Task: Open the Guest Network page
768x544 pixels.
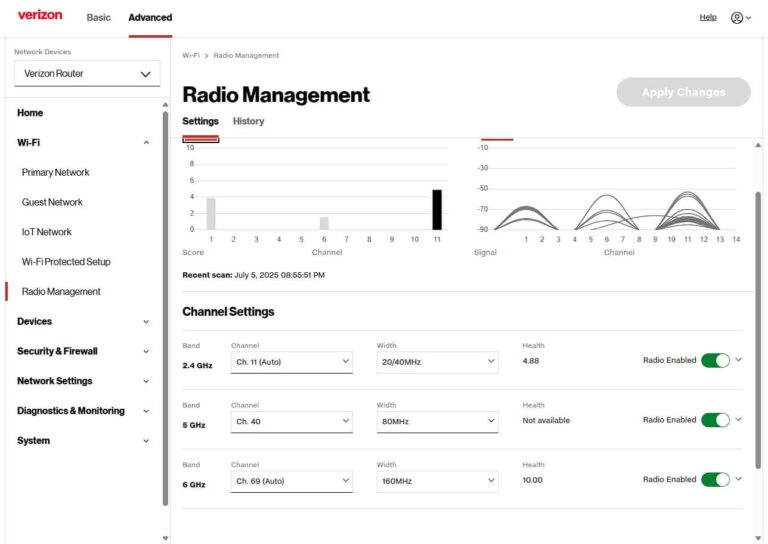Action: pyautogui.click(x=52, y=202)
